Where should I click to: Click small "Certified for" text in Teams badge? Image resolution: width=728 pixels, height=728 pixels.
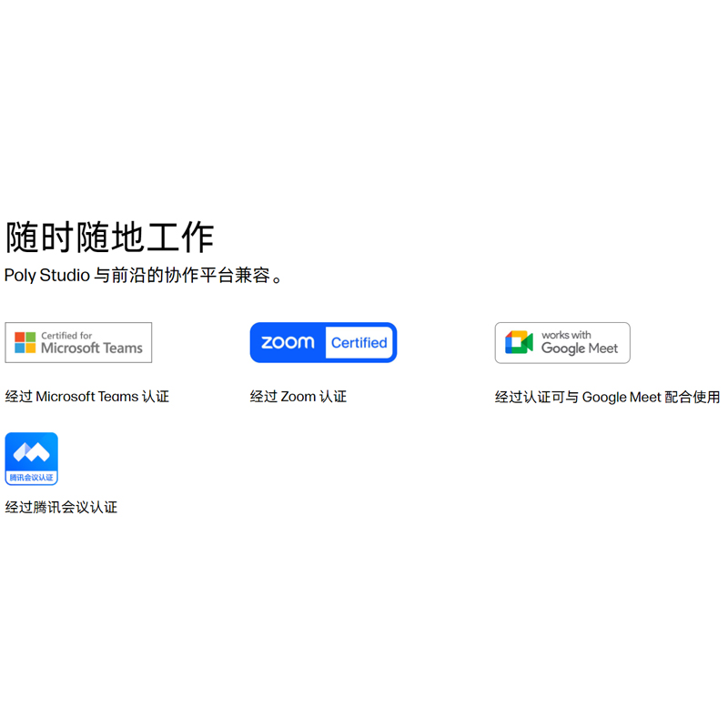(x=66, y=335)
